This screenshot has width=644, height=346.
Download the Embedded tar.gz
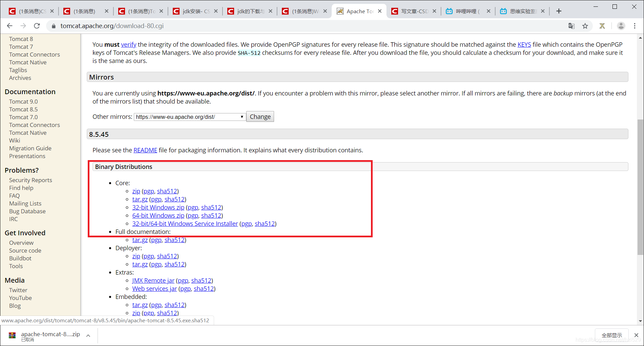click(140, 305)
